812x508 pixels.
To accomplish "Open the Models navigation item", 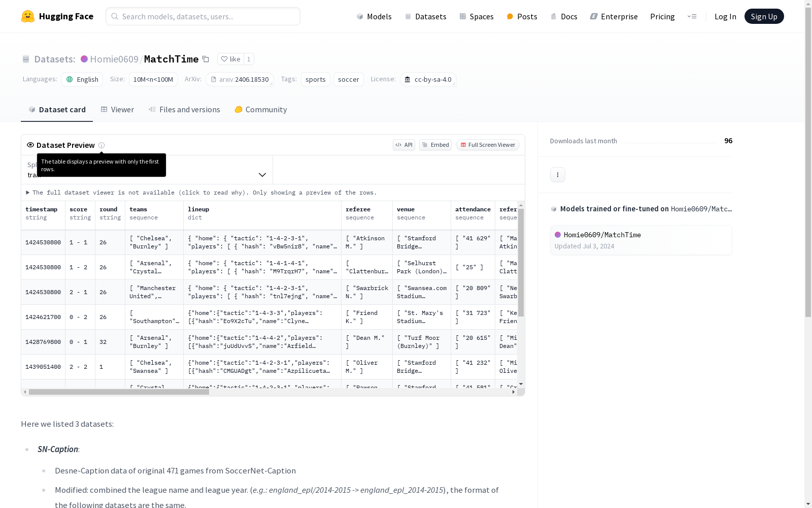I will 374,16.
